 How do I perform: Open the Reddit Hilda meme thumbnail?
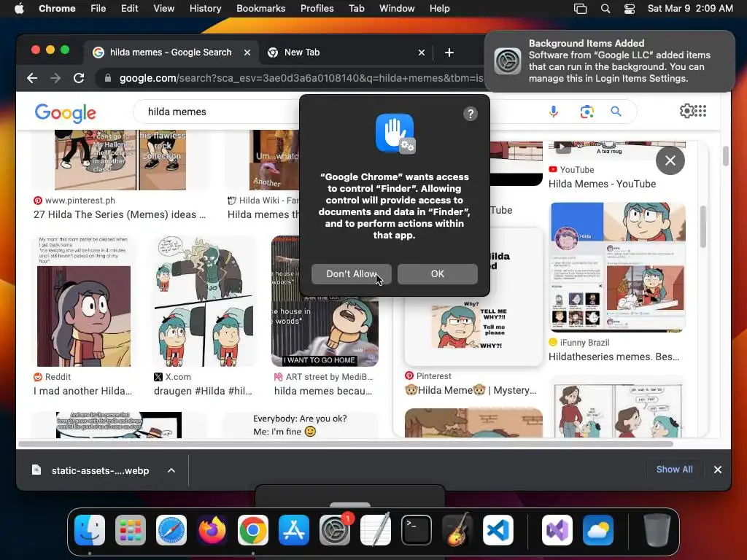(84, 301)
